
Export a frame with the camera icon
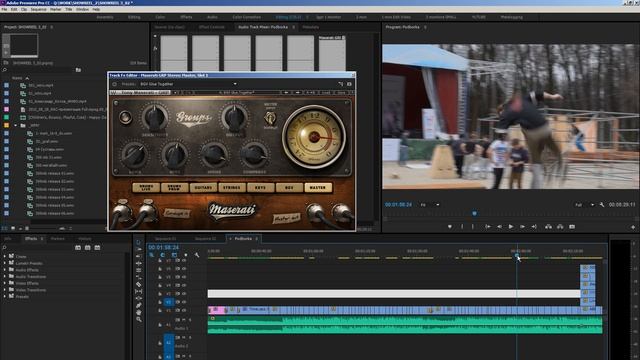(x=572, y=227)
